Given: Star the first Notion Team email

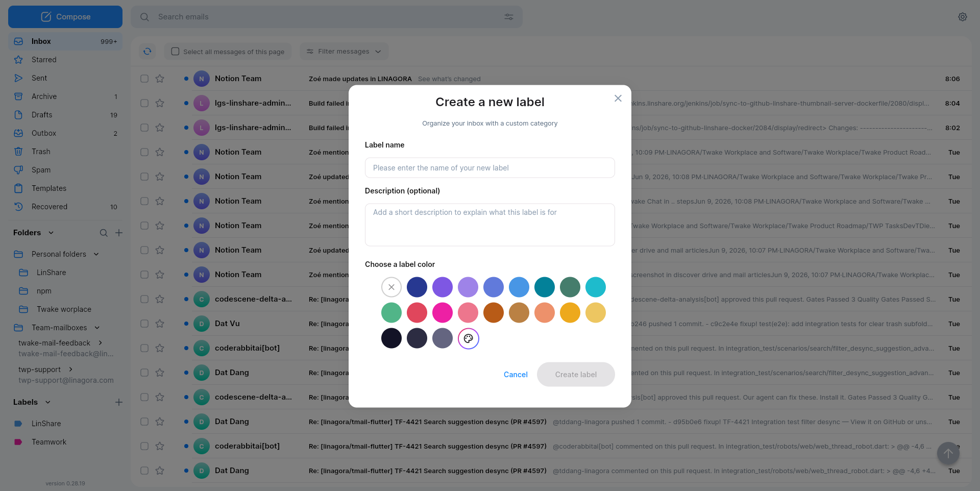Looking at the screenshot, I should (x=160, y=79).
